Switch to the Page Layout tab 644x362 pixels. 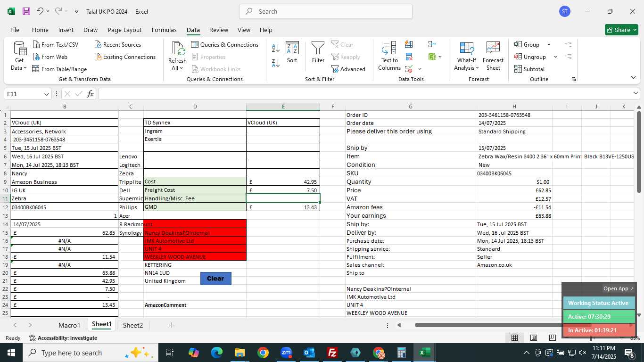[x=124, y=30]
